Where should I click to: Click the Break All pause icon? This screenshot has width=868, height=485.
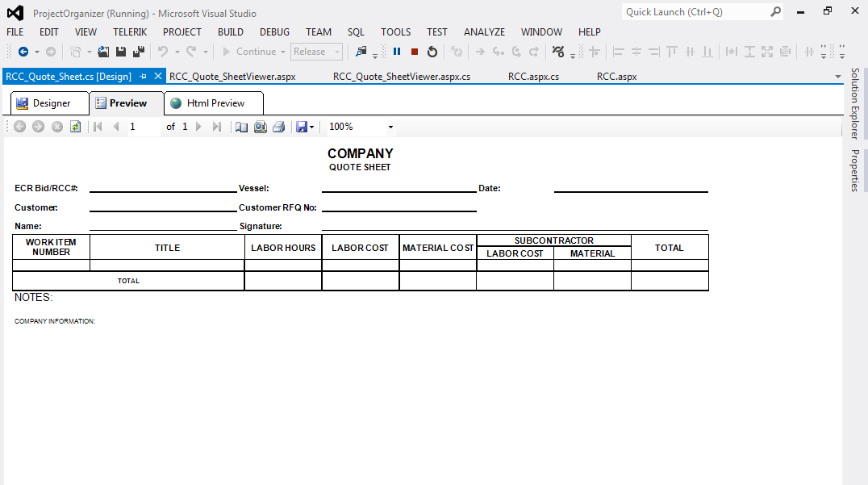pos(397,52)
